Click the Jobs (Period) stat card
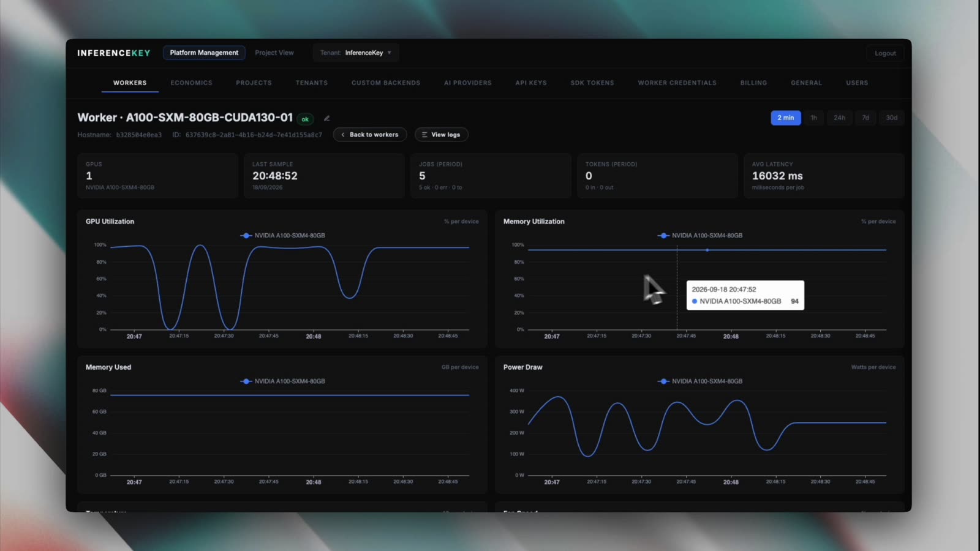 (x=491, y=176)
